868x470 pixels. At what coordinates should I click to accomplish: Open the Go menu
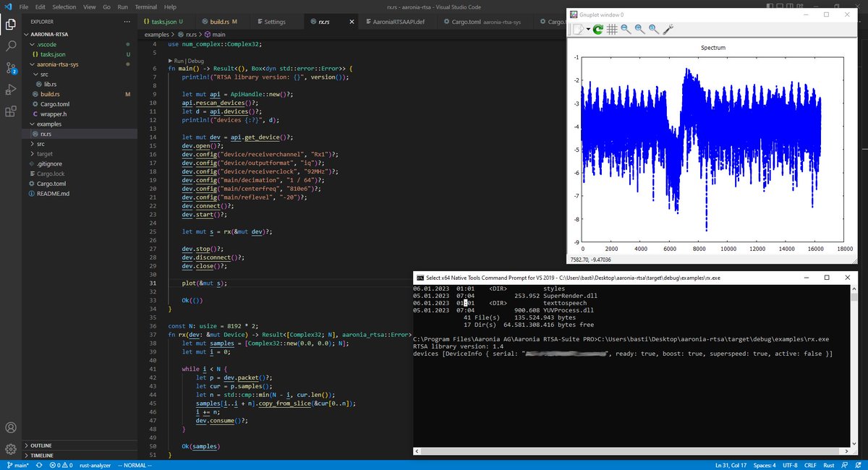(107, 7)
